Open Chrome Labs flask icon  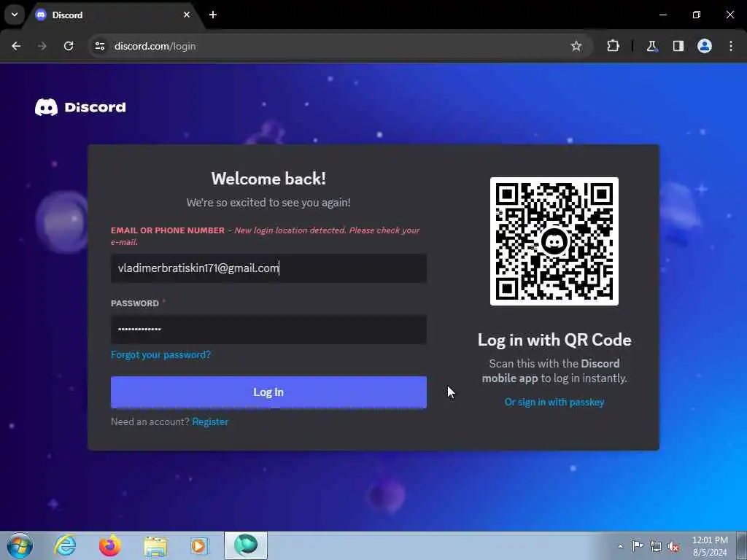[651, 46]
